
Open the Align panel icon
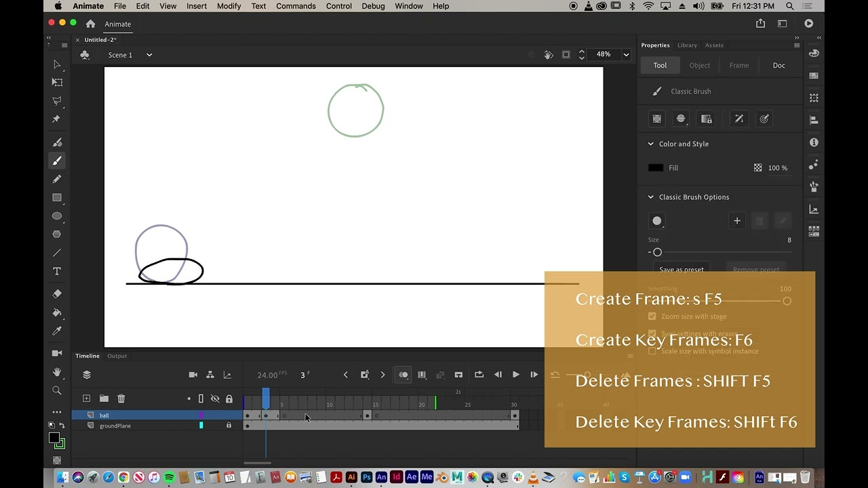814,120
